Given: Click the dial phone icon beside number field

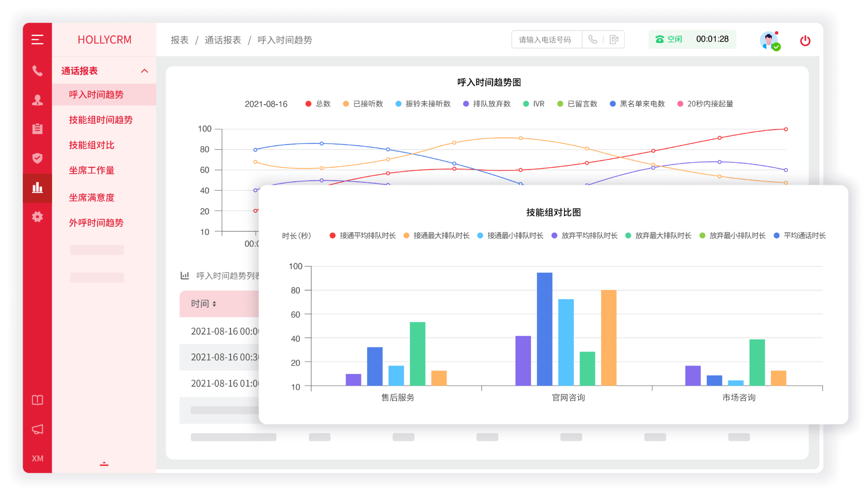Looking at the screenshot, I should [x=592, y=40].
